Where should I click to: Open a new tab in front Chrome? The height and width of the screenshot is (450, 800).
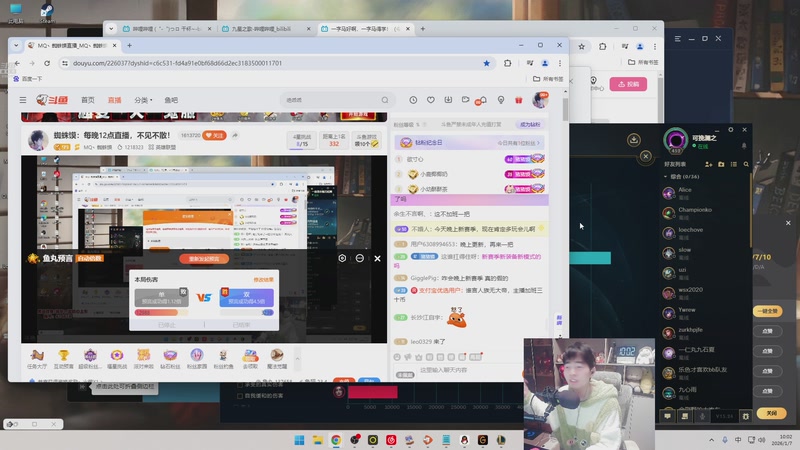[129, 45]
